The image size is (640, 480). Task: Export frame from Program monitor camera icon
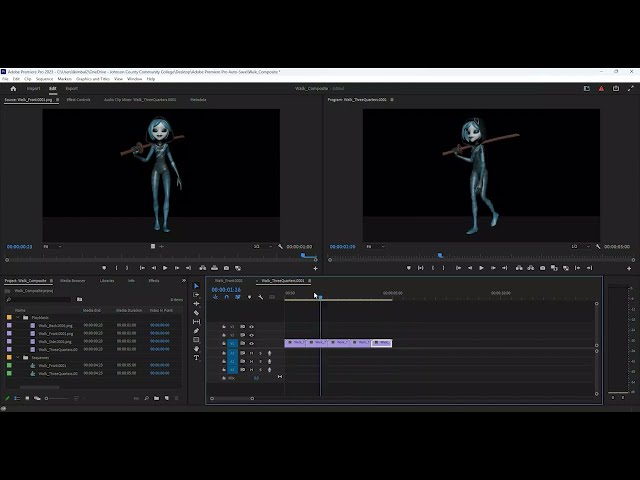(542, 268)
